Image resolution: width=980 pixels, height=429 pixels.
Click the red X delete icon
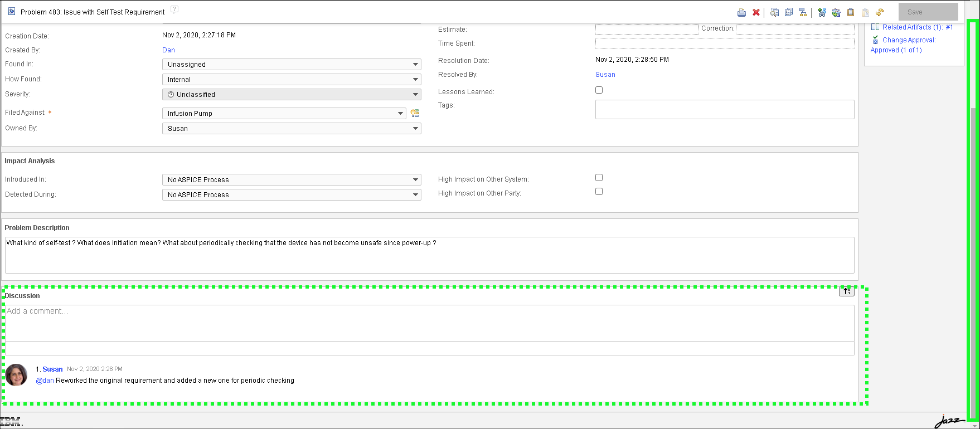[756, 12]
